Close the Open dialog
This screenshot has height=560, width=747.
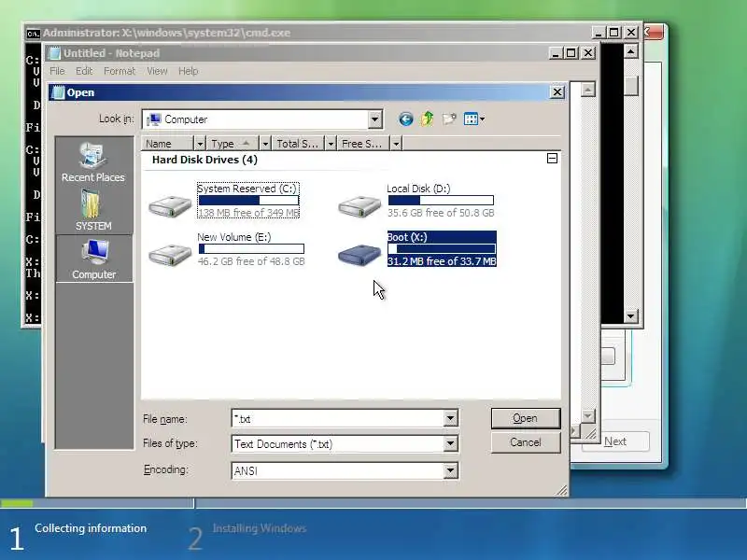(x=557, y=91)
